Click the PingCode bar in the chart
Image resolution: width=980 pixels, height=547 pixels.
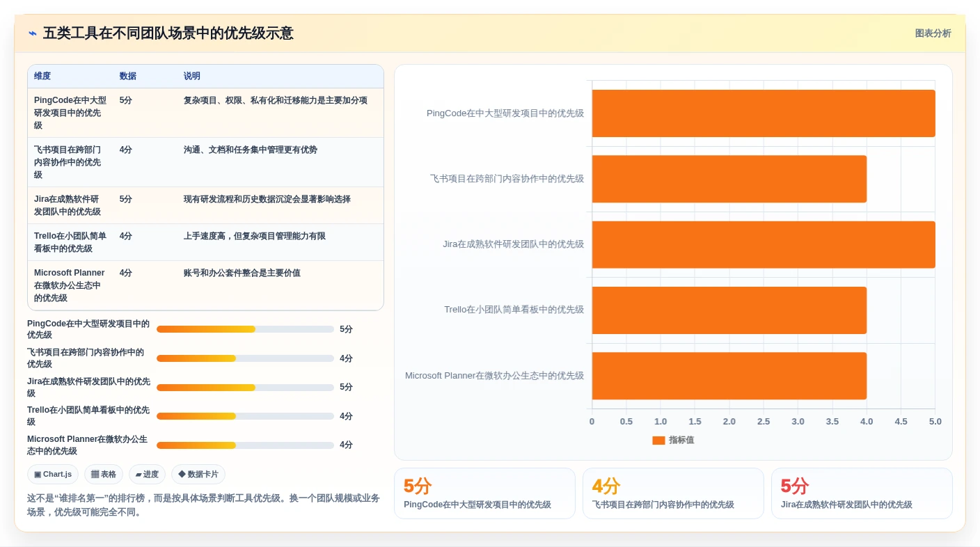coord(764,113)
